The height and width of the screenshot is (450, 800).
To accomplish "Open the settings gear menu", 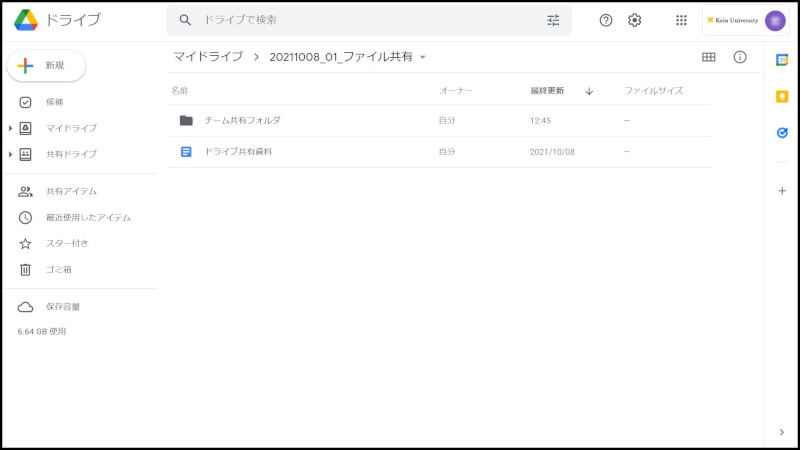I will point(634,20).
